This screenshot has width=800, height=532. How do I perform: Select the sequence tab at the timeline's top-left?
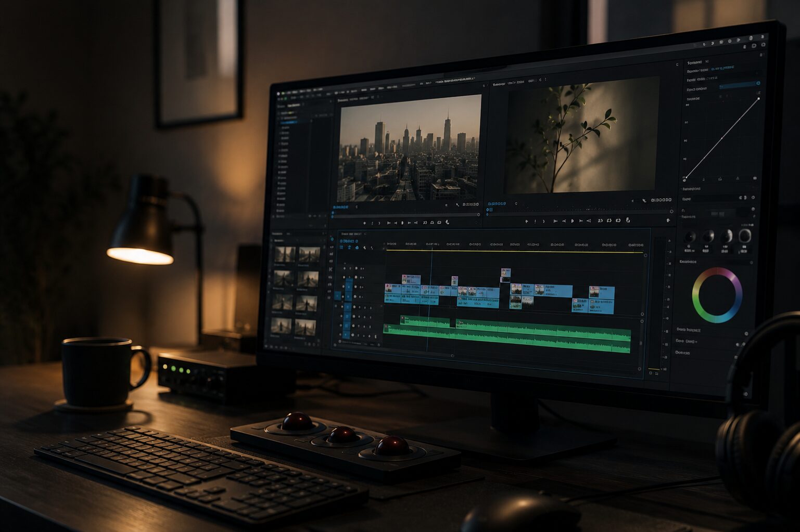point(352,234)
